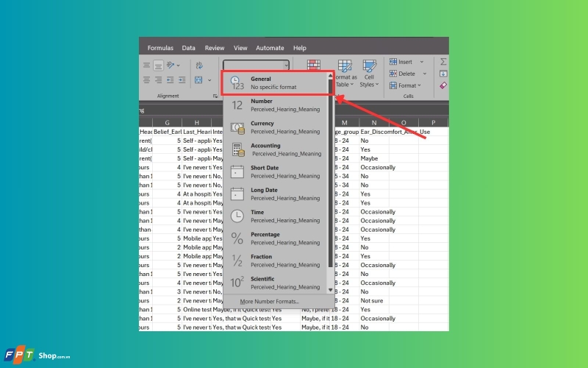Select column M header
The image size is (588, 368).
coord(344,122)
